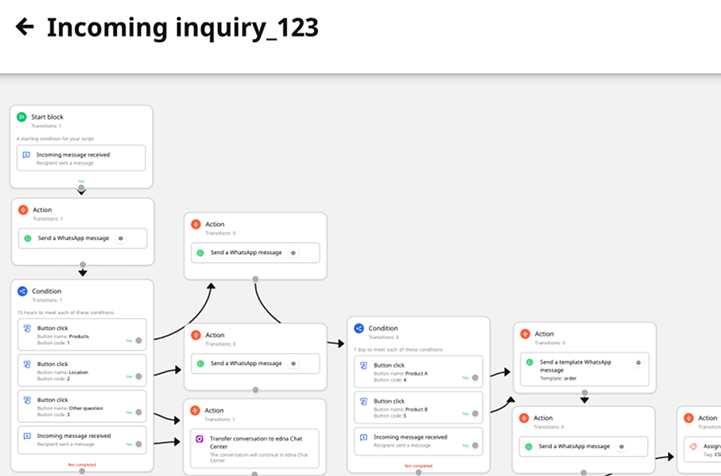Screen dimensions: 721x476
Task: Click output dot of the Action fed by Products
Action: pyautogui.click(x=255, y=279)
